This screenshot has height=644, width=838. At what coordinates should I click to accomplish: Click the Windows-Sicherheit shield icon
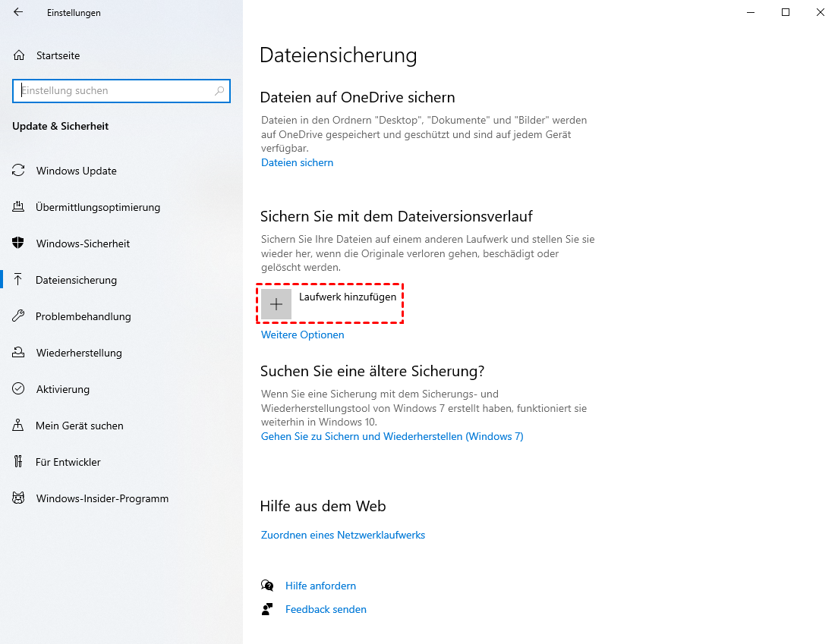point(19,243)
